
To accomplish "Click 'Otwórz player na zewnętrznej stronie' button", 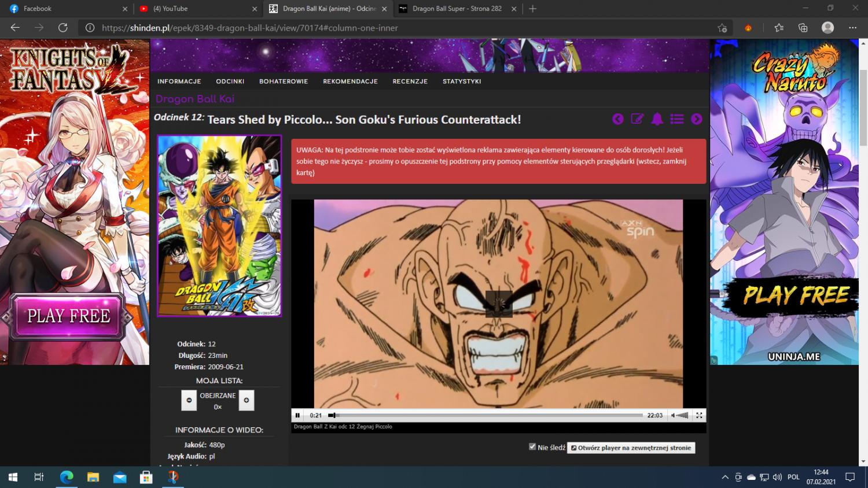I will tap(631, 448).
